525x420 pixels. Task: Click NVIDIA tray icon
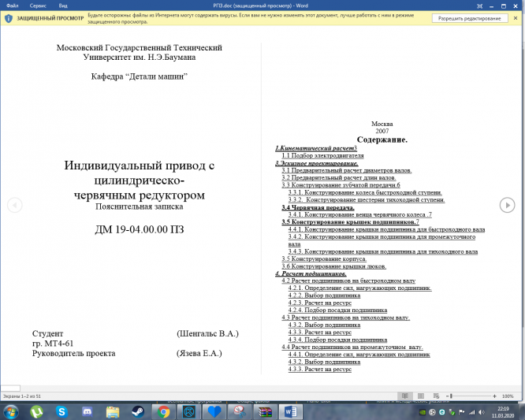(x=423, y=412)
